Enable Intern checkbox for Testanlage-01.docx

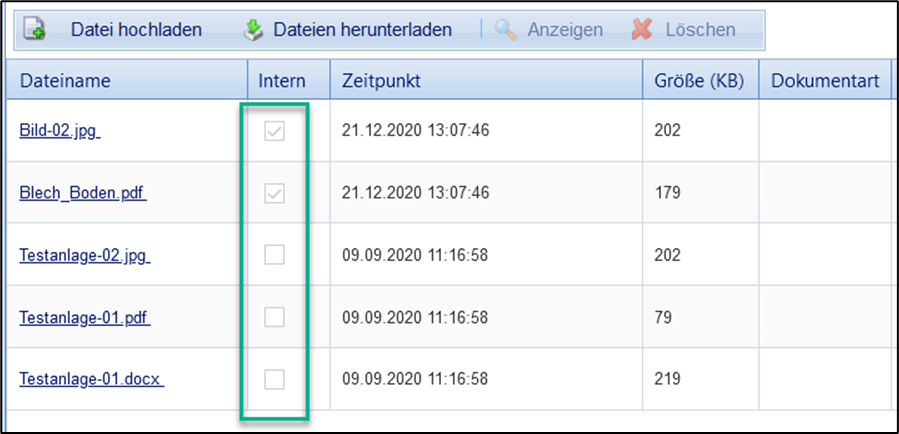point(274,379)
